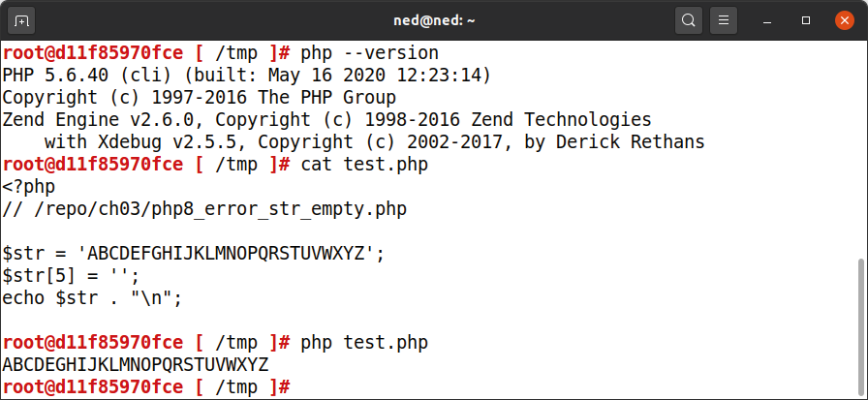Click the last empty shell prompt
Image resolution: width=868 pixels, height=400 pixels.
pyautogui.click(x=146, y=387)
